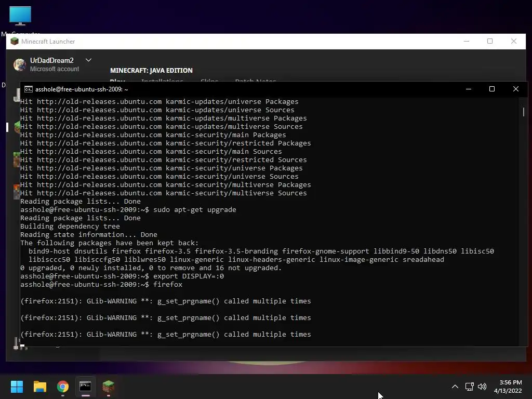Click the UrDadDream2 profile avatar
The image size is (532, 399).
pos(20,64)
